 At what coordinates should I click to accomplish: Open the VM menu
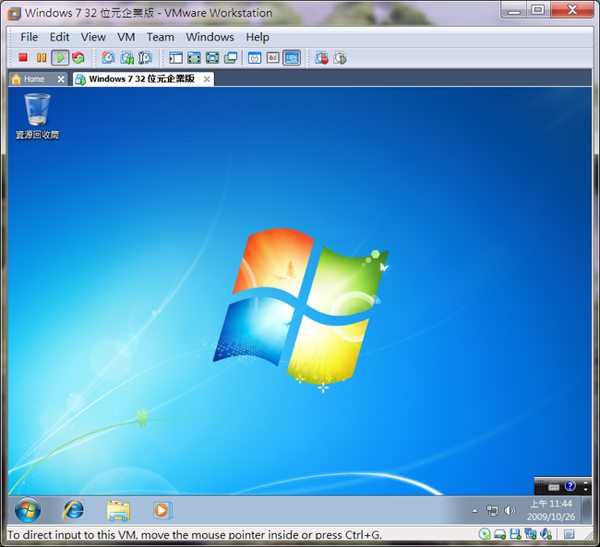pyautogui.click(x=126, y=37)
